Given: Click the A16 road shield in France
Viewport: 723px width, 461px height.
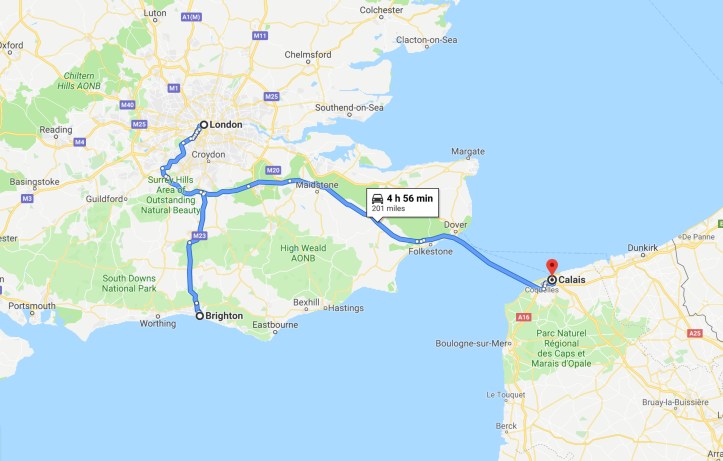Looking at the screenshot, I should tap(523, 317).
